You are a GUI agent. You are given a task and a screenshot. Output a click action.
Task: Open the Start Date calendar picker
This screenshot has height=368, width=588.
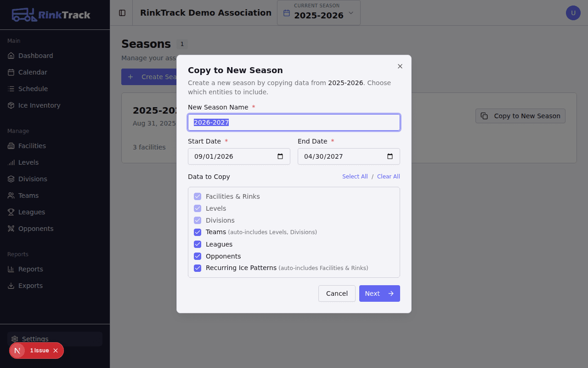[x=280, y=156]
